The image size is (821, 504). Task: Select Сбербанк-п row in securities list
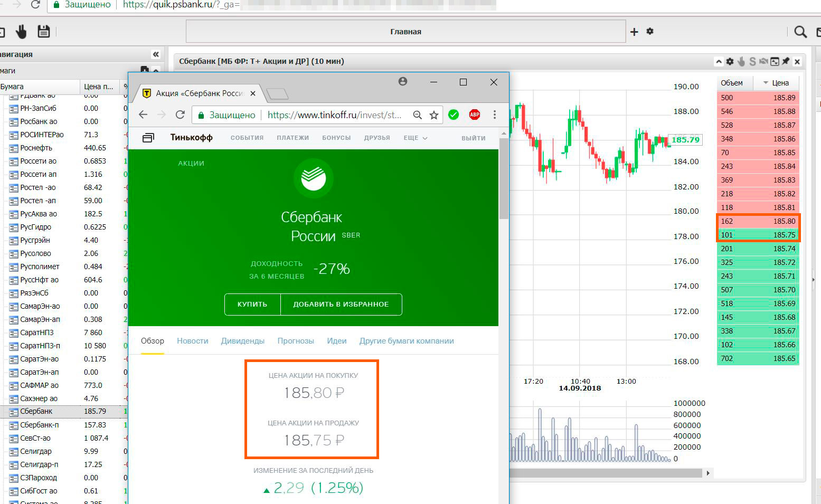pyautogui.click(x=64, y=425)
